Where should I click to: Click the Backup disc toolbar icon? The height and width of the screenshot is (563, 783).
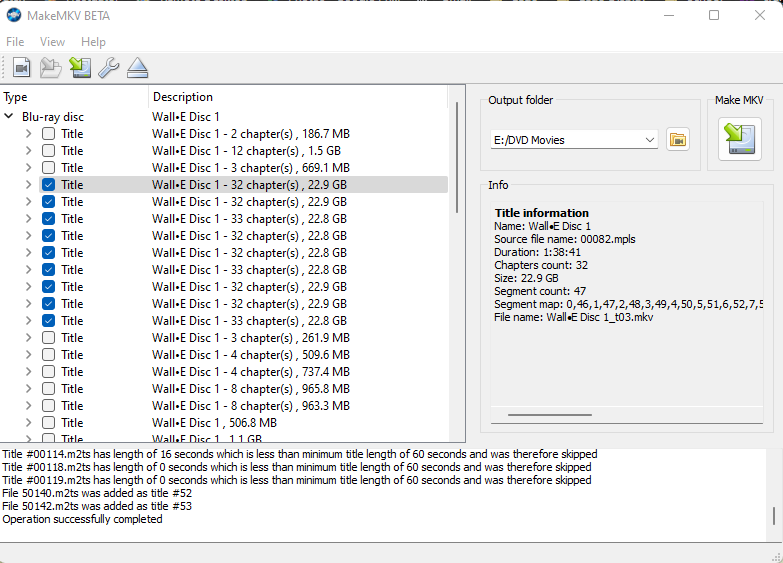(x=80, y=68)
